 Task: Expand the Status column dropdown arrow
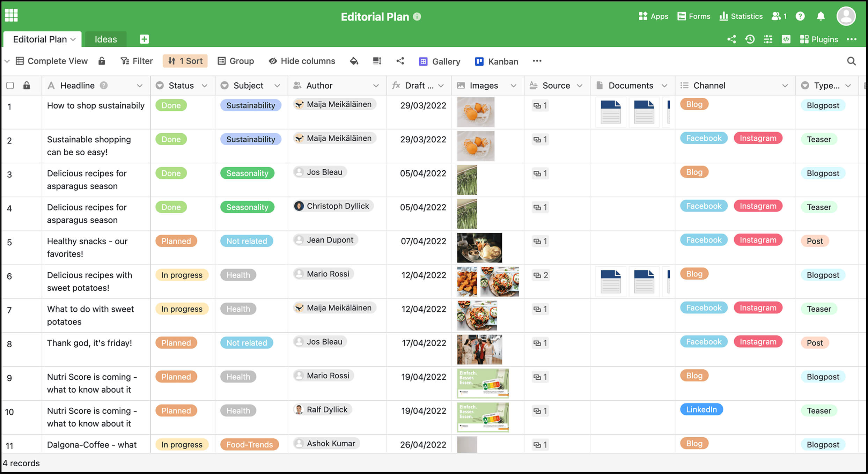pyautogui.click(x=205, y=86)
